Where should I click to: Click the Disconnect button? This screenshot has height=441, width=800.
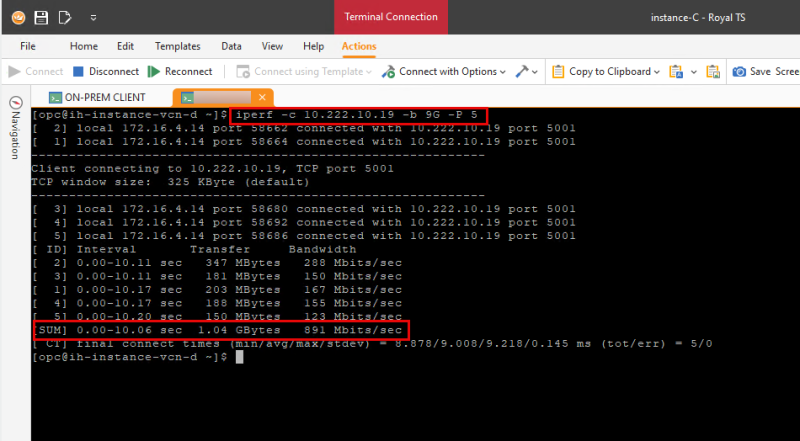(x=105, y=72)
